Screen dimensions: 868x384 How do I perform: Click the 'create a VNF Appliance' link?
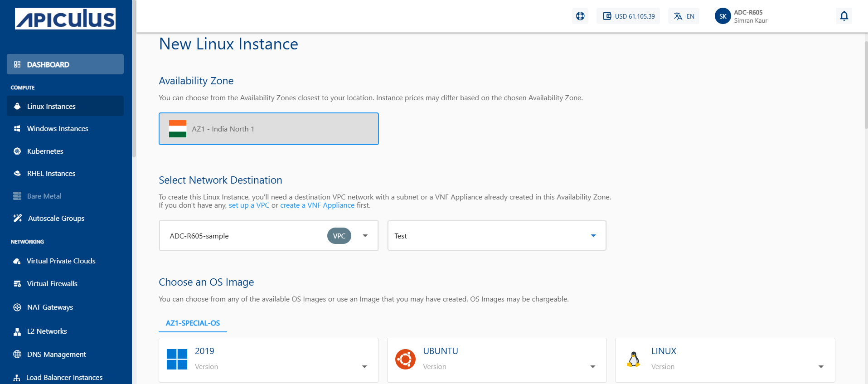click(x=317, y=205)
